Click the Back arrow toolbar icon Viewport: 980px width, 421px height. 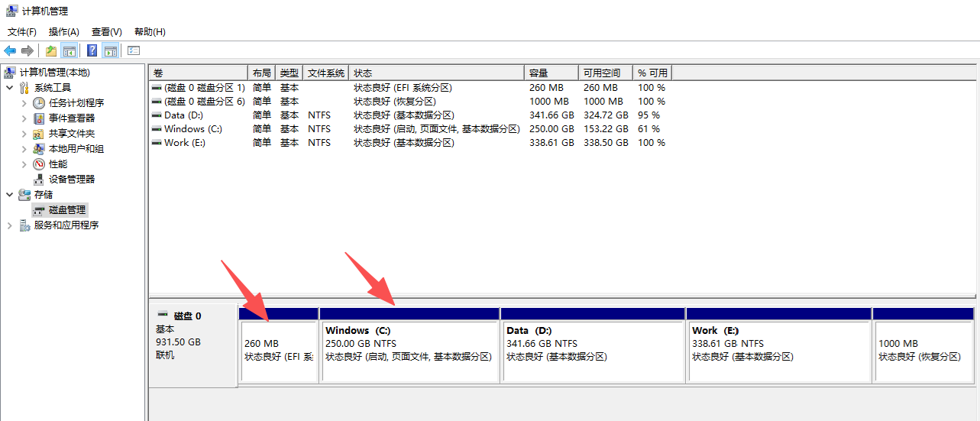[x=10, y=51]
